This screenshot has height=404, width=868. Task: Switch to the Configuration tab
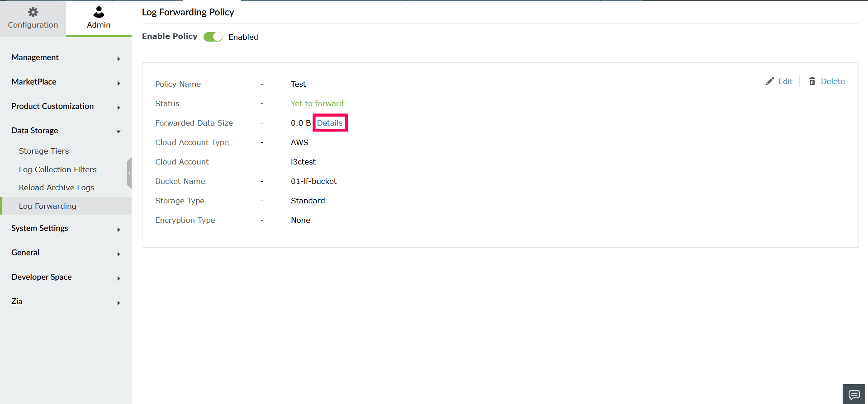[x=33, y=18]
